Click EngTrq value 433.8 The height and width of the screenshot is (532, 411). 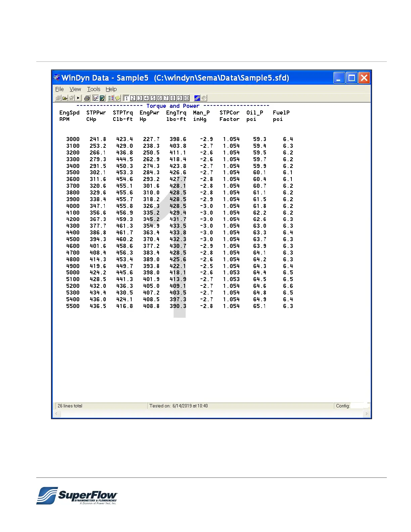tap(178, 232)
